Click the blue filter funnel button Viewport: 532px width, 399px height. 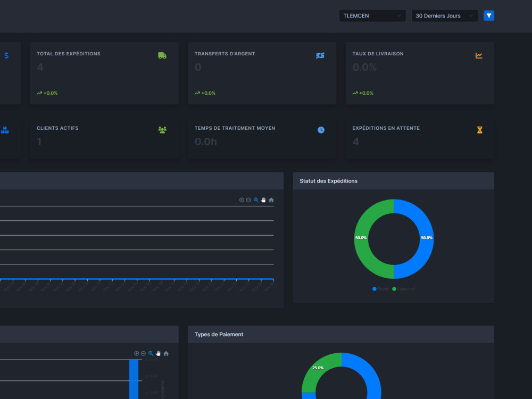pyautogui.click(x=488, y=15)
